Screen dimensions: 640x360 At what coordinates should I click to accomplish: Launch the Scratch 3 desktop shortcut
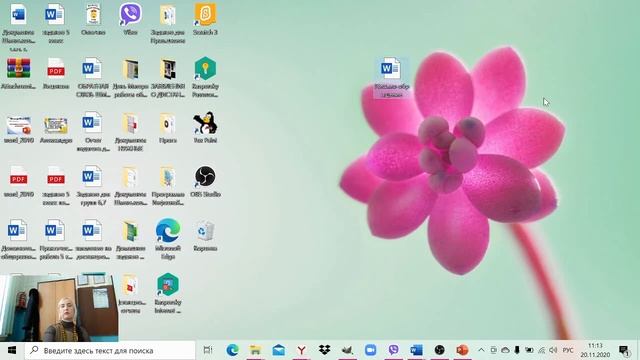(205, 18)
